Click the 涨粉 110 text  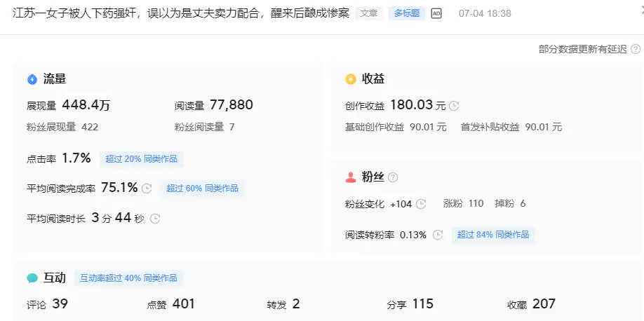(463, 203)
